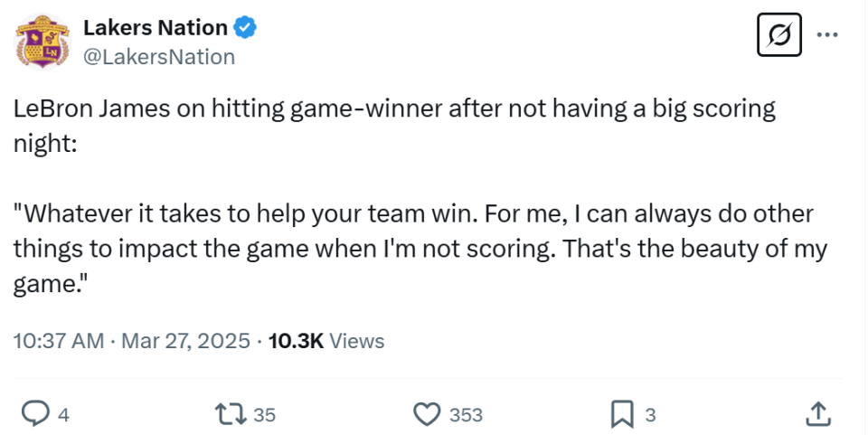Click the Mar 27, 2025 date
Image resolution: width=868 pixels, height=435 pixels.
point(185,340)
